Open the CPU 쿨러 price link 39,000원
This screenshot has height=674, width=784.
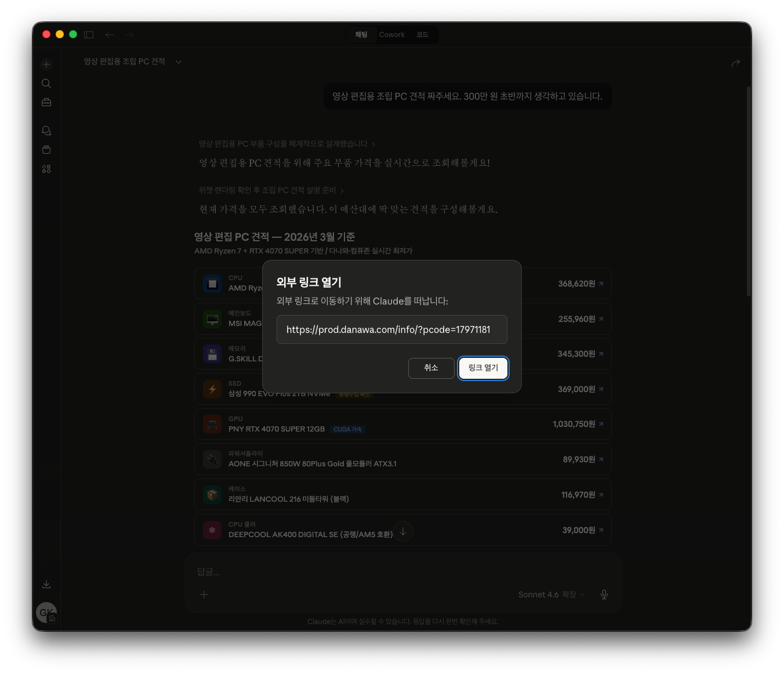(583, 530)
